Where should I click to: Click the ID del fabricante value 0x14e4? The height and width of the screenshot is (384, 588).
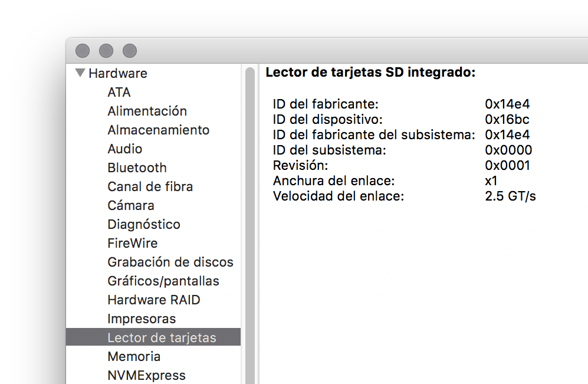click(507, 104)
